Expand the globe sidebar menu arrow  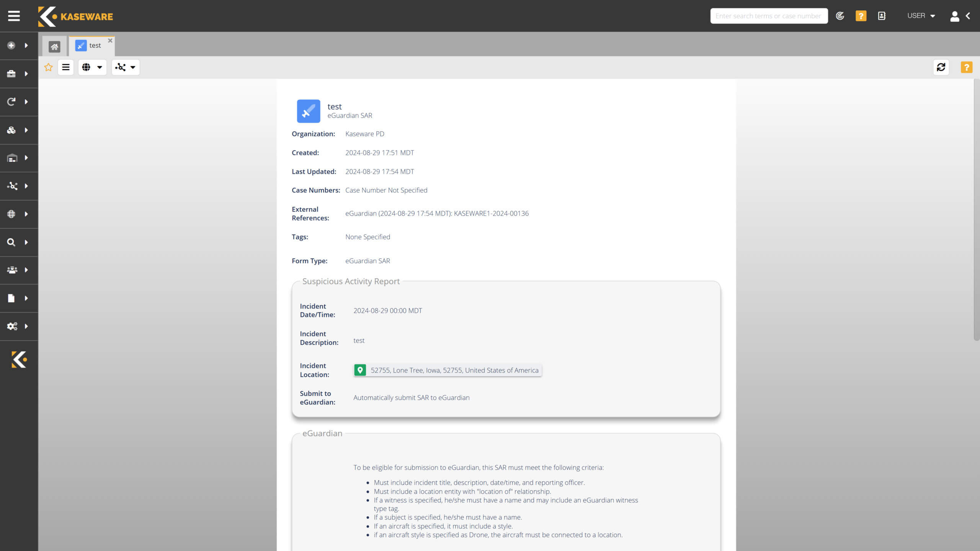tap(26, 214)
